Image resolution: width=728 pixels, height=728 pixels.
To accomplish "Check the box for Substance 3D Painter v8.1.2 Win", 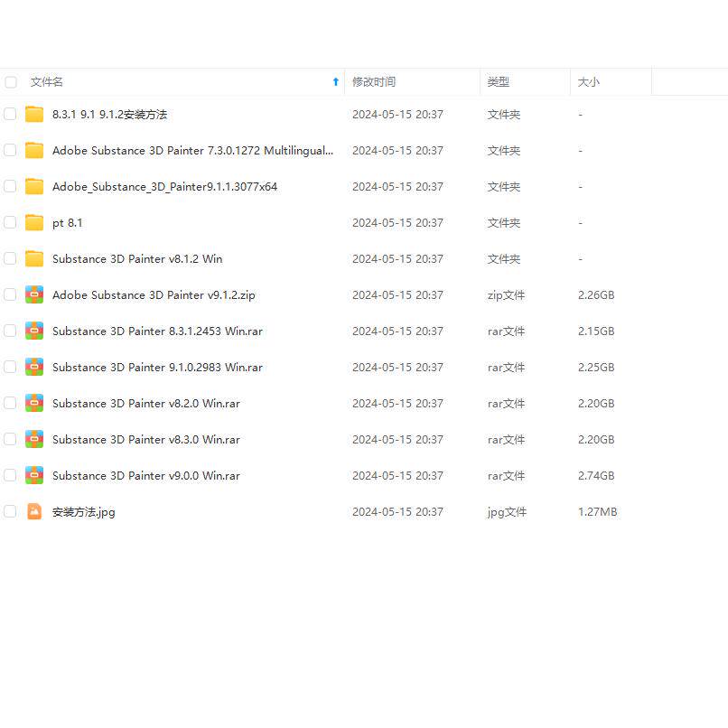I will [x=10, y=258].
